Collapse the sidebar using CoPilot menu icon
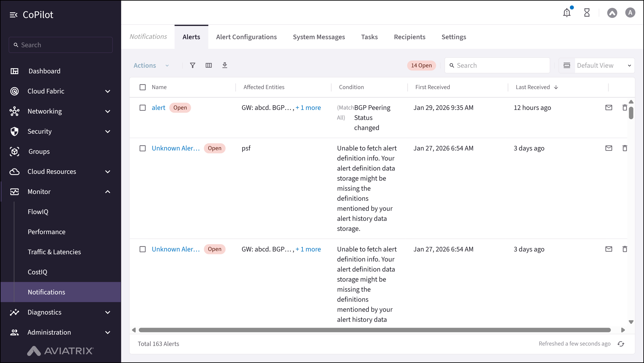 (14, 15)
